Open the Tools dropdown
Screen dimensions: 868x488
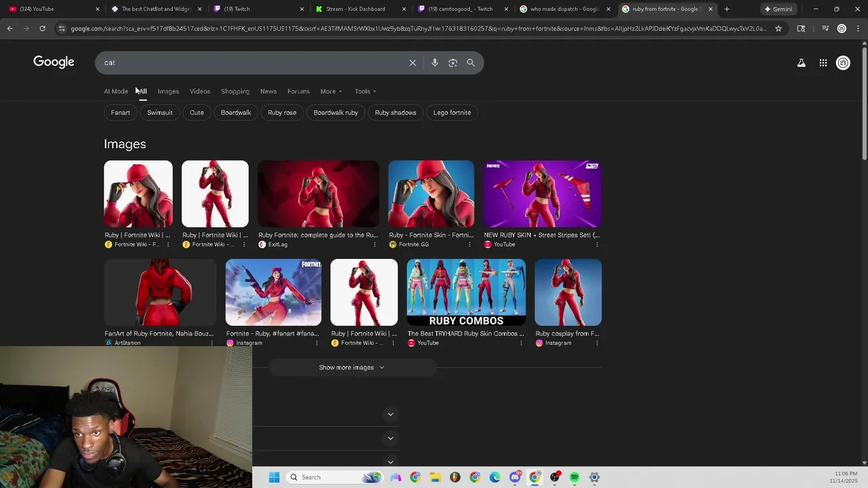[x=366, y=91]
